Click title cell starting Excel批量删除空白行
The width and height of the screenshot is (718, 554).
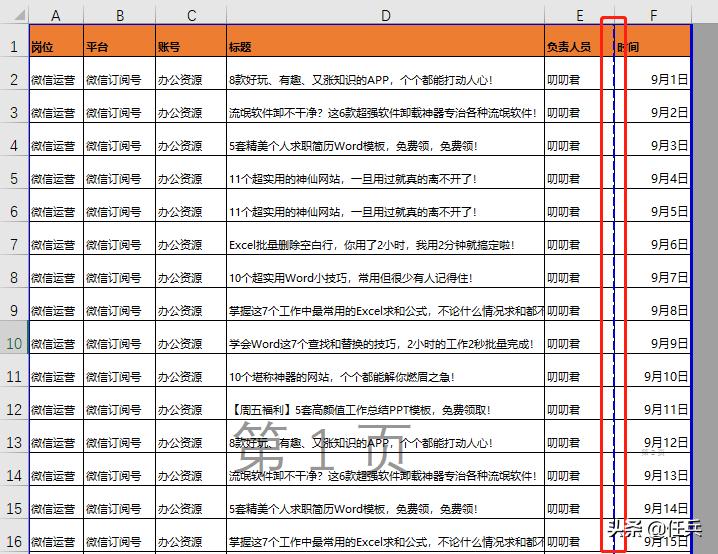(x=386, y=238)
